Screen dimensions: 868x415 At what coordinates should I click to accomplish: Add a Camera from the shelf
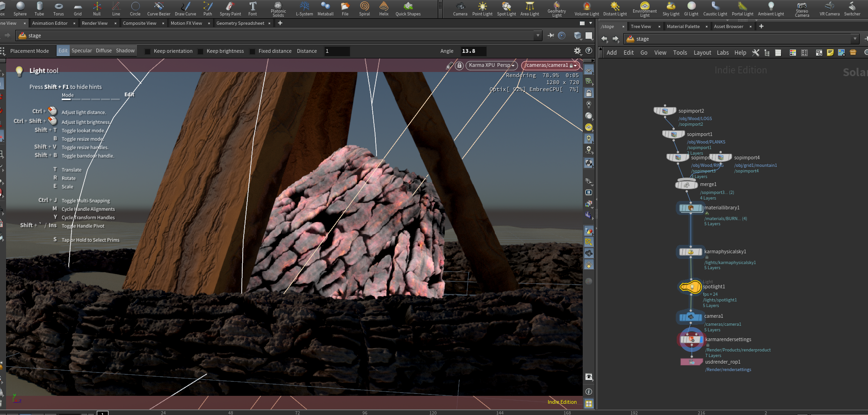pyautogui.click(x=460, y=8)
